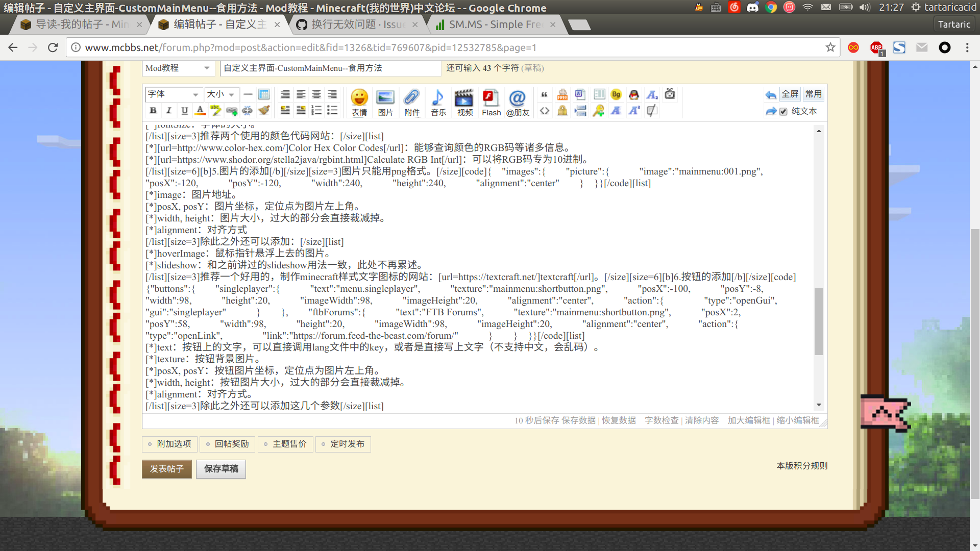
Task: Insert the QQ penguin contact icon
Action: coord(634,94)
